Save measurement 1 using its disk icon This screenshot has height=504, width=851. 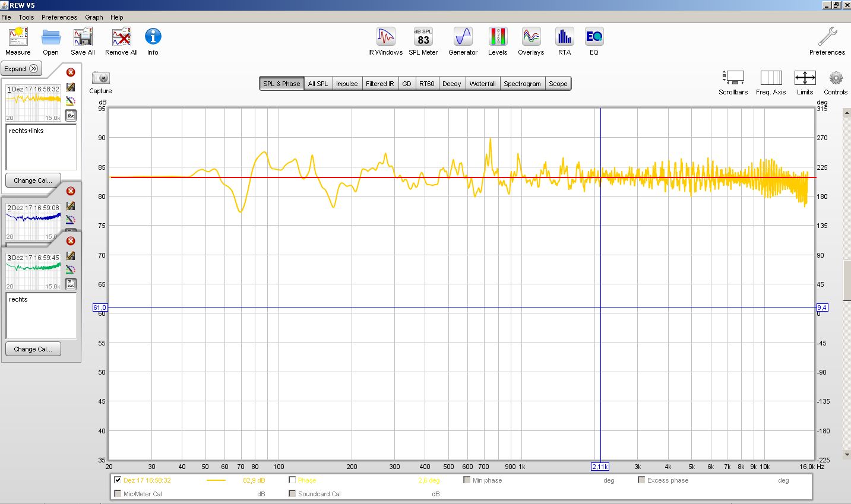(71, 87)
